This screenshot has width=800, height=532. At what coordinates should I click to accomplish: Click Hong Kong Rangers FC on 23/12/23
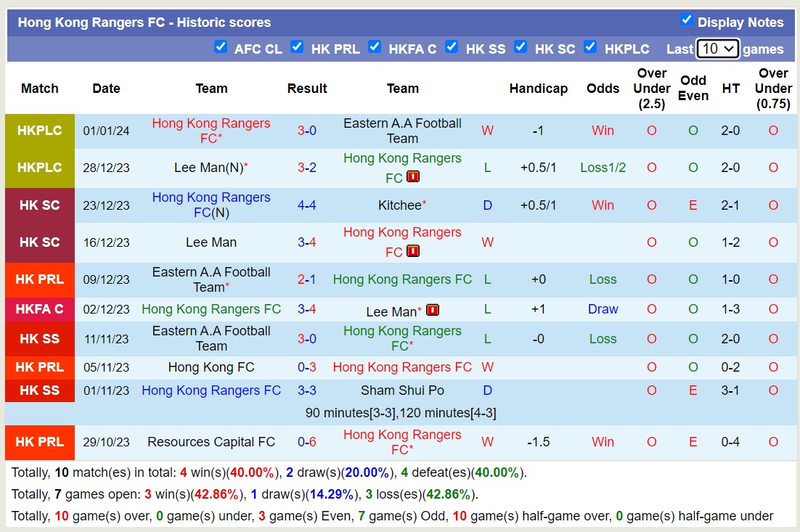point(211,205)
